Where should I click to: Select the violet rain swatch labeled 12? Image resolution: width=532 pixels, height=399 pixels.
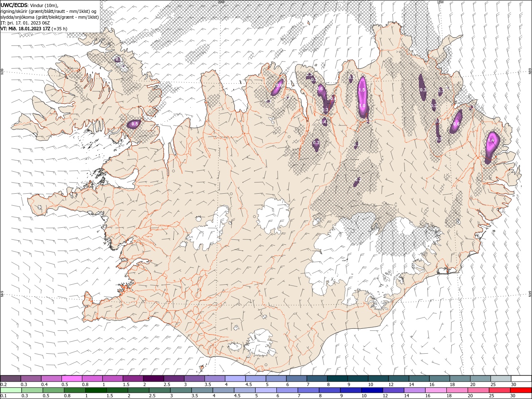pos(393,390)
